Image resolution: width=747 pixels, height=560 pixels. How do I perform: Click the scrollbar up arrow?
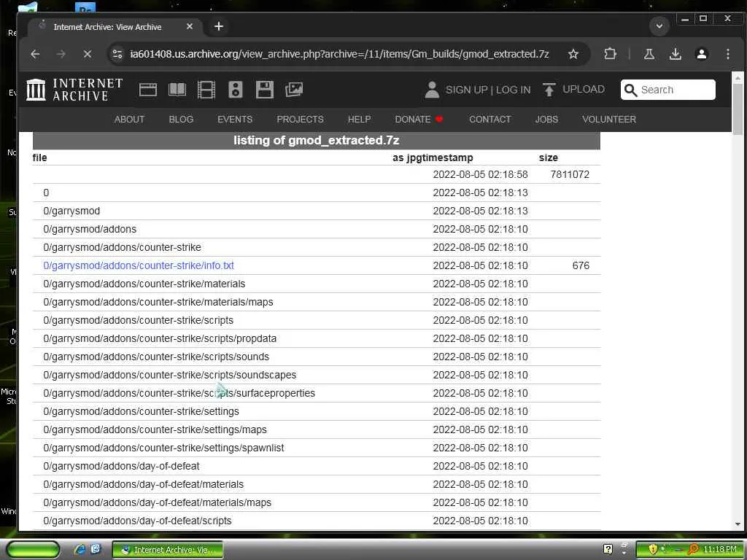point(738,77)
